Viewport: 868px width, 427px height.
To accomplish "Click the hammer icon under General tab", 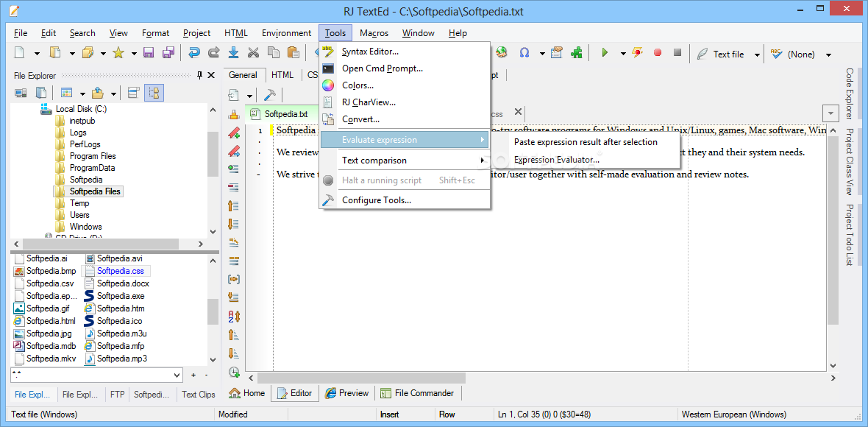I will [x=269, y=95].
